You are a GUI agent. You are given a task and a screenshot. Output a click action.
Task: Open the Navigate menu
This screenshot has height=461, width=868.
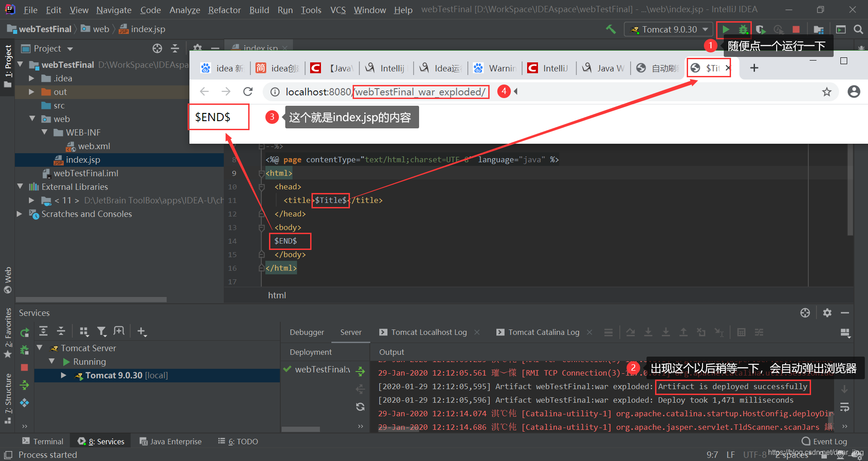[114, 10]
